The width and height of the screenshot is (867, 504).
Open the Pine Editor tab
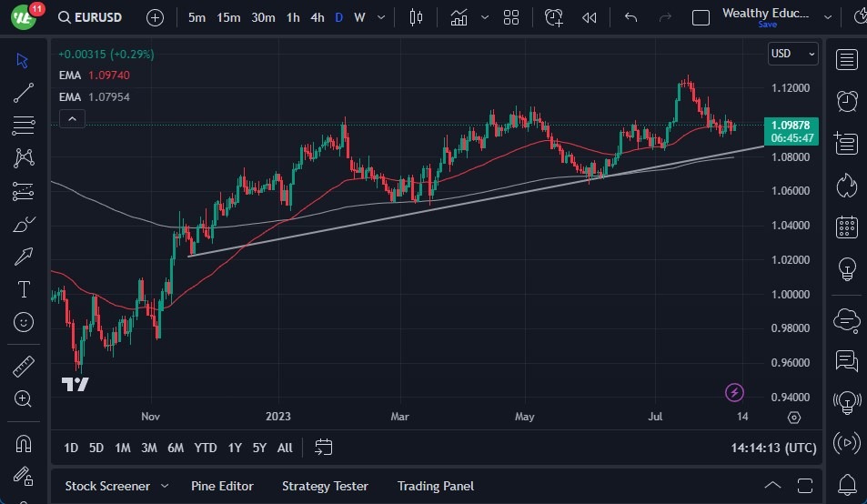pos(222,486)
